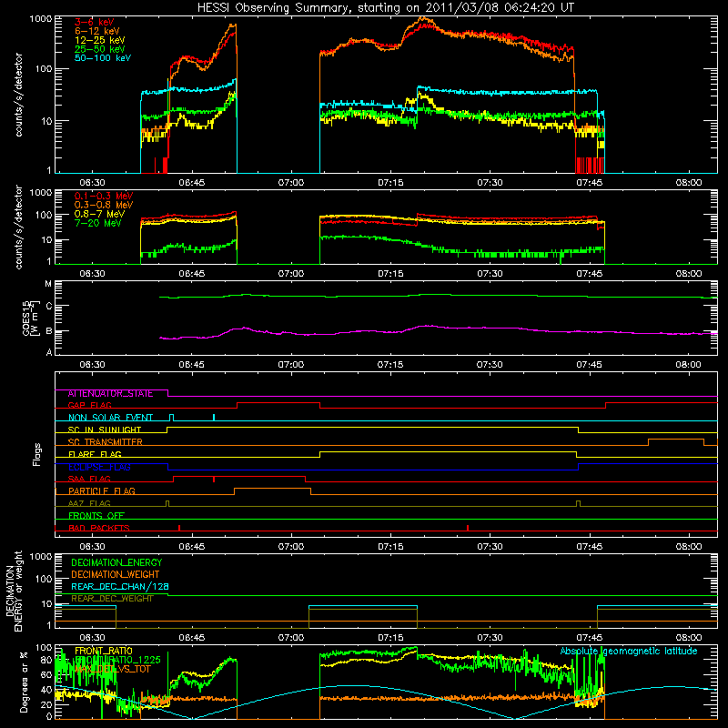Image resolution: width=728 pixels, height=728 pixels.
Task: Click the vertical Flags axis title
Action: [37, 454]
